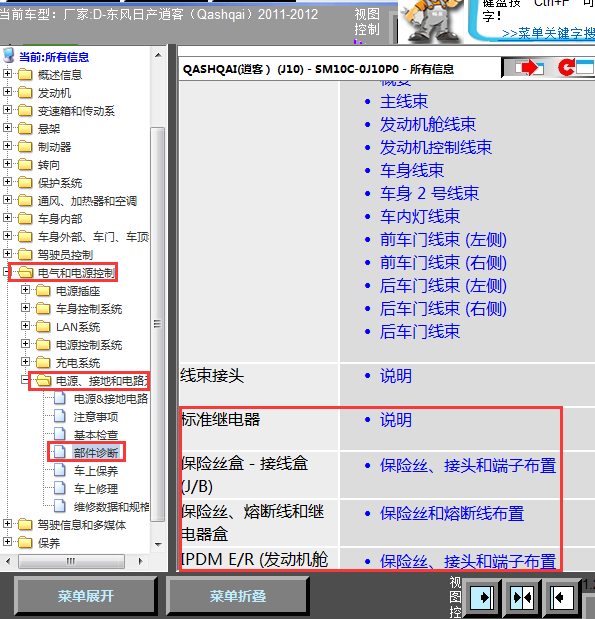Viewport: 595px width, 619px height.
Task: Open 保险丝、接头和端子布置 link for J/B
Action: pos(468,466)
